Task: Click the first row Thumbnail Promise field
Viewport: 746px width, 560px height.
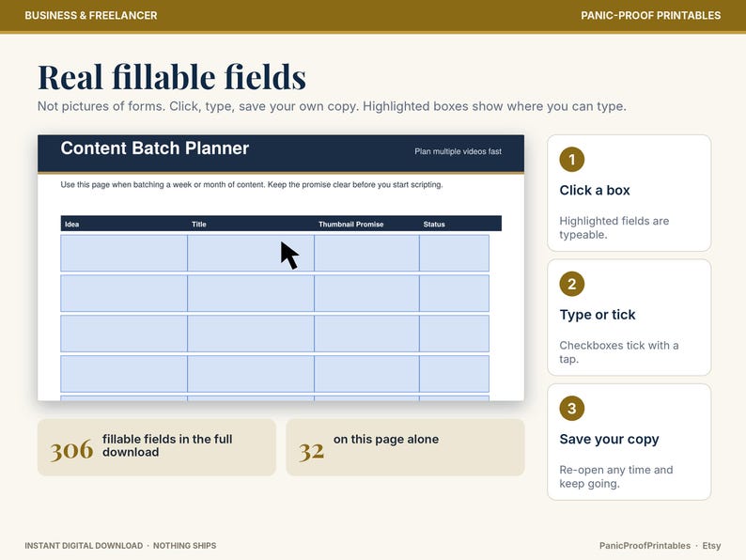Action: coord(366,253)
